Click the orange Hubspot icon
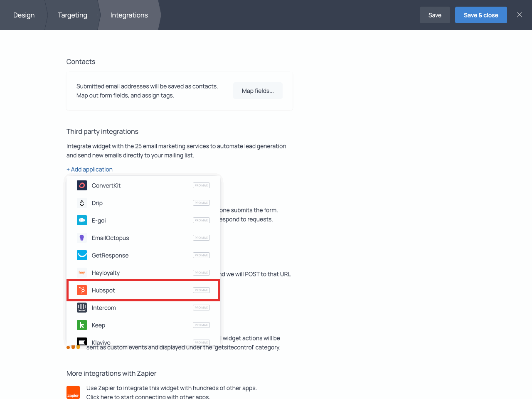This screenshot has height=399, width=532. (x=82, y=290)
